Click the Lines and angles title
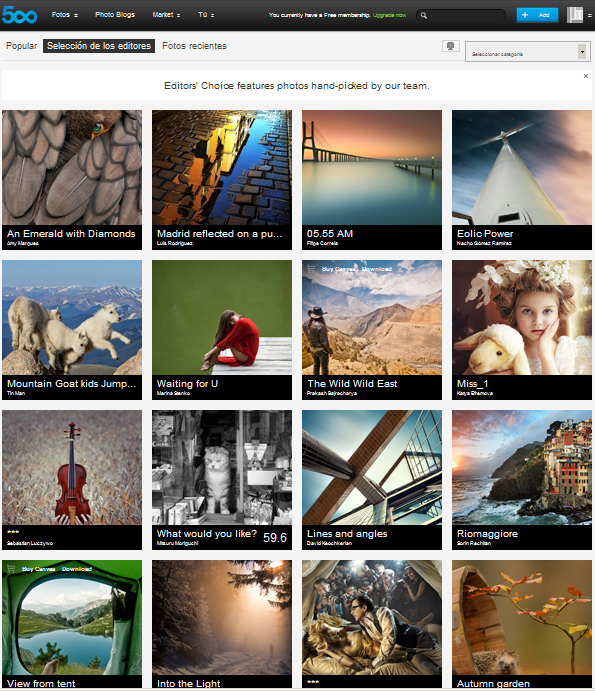 click(347, 534)
